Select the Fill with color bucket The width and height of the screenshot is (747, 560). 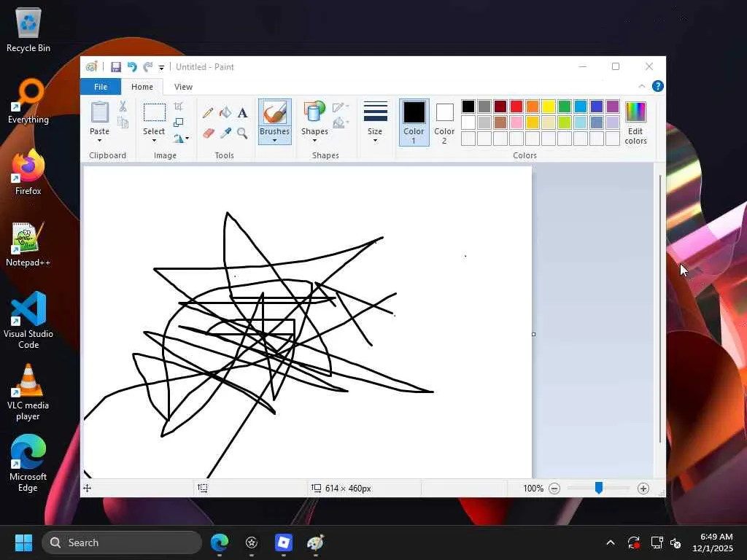(225, 113)
